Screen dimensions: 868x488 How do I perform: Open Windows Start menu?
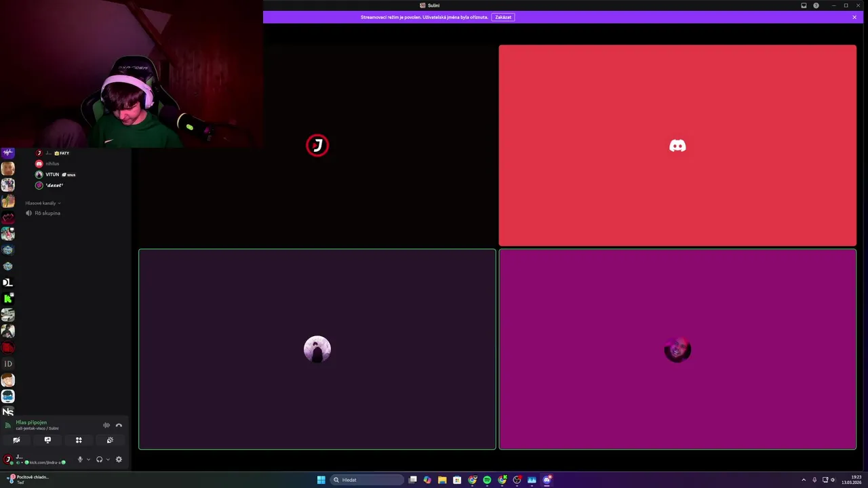(321, 480)
